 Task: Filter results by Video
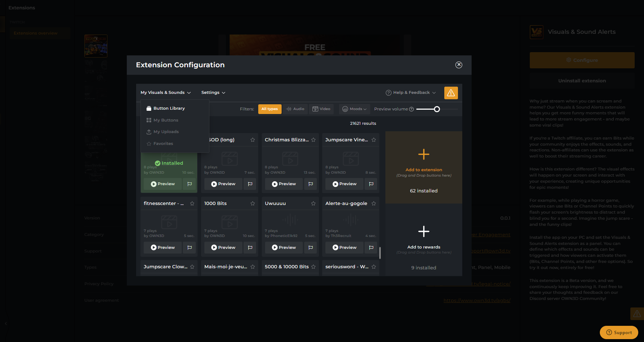coord(321,109)
